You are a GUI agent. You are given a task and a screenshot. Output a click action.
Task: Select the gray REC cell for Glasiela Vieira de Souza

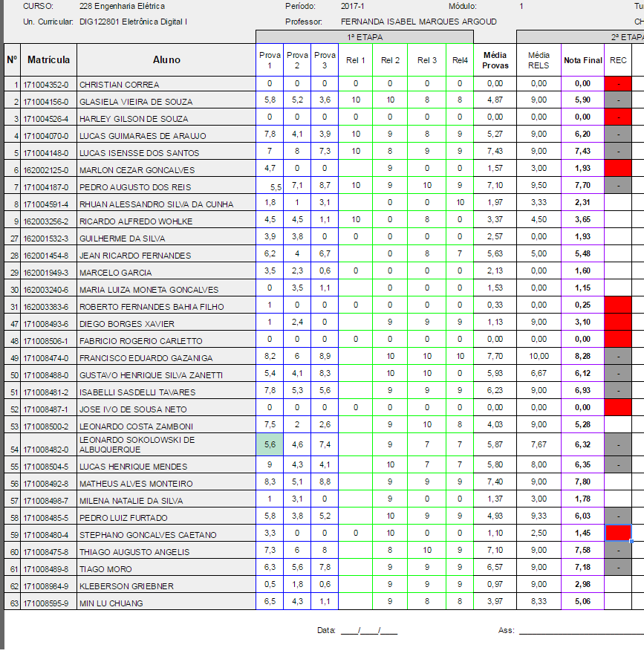617,101
